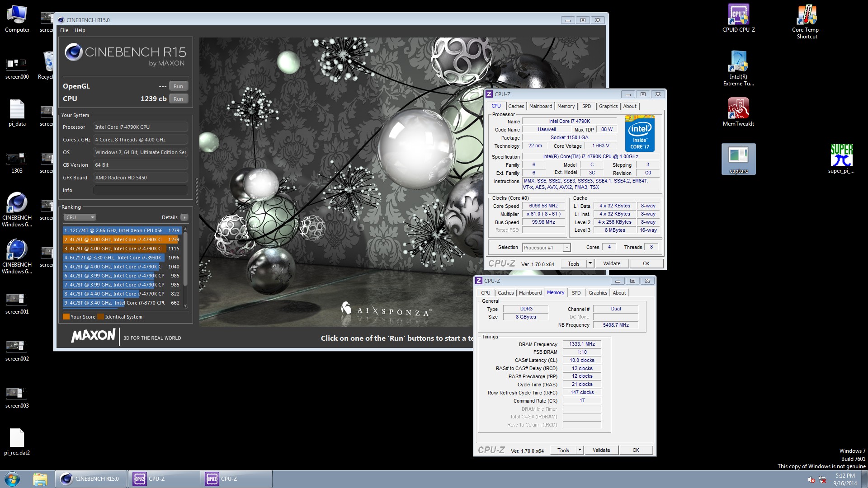868x488 pixels.
Task: Select ranking entry 9 Core i7-3770
Action: [x=122, y=303]
